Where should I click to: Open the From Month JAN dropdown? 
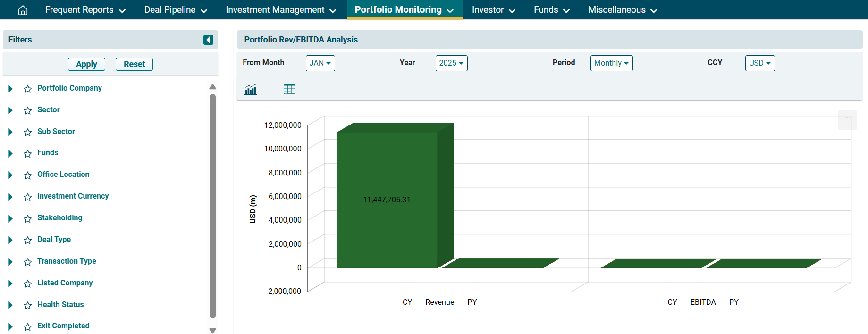point(320,63)
